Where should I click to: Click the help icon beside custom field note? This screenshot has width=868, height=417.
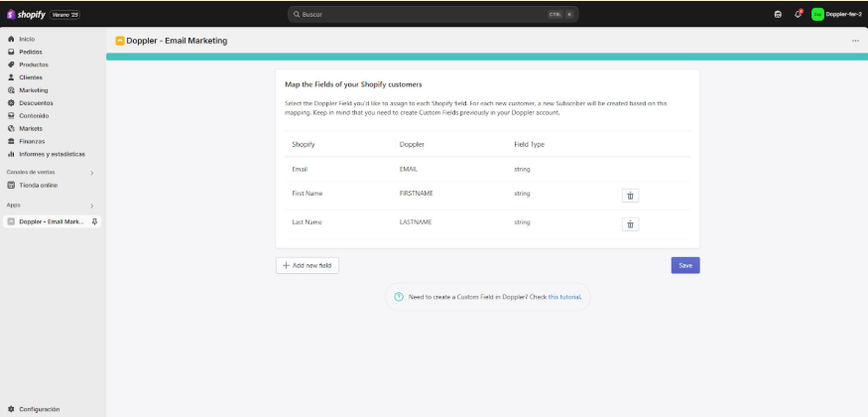pyautogui.click(x=399, y=297)
